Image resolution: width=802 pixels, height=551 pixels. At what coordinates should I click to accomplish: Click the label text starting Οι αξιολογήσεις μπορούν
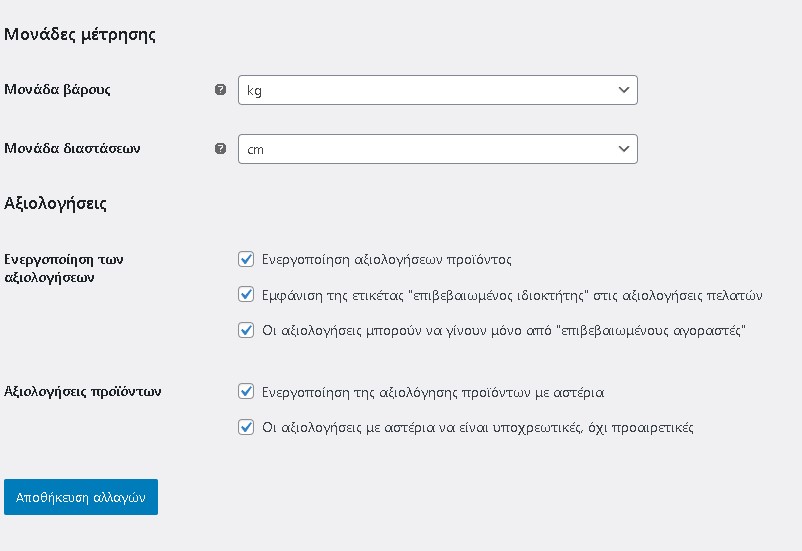point(504,331)
